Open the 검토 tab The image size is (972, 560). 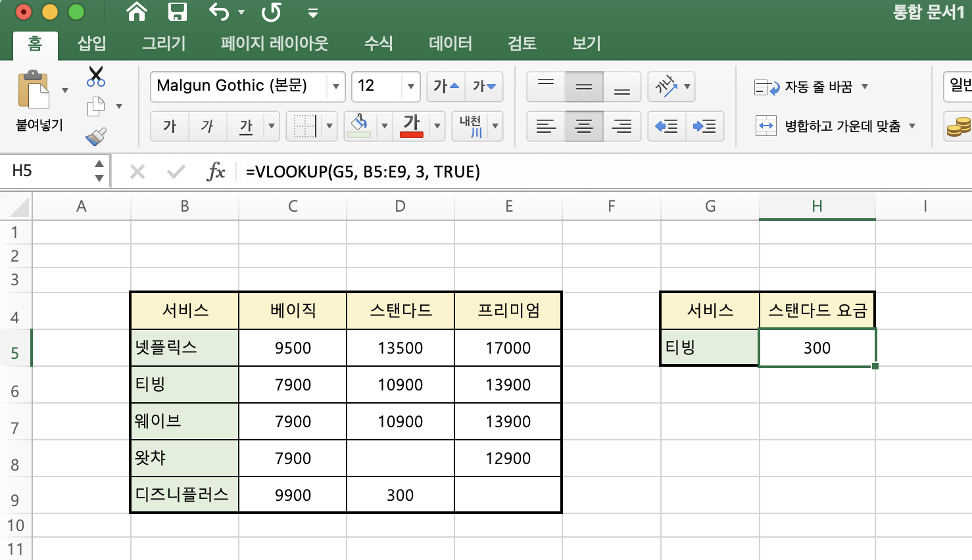[522, 43]
